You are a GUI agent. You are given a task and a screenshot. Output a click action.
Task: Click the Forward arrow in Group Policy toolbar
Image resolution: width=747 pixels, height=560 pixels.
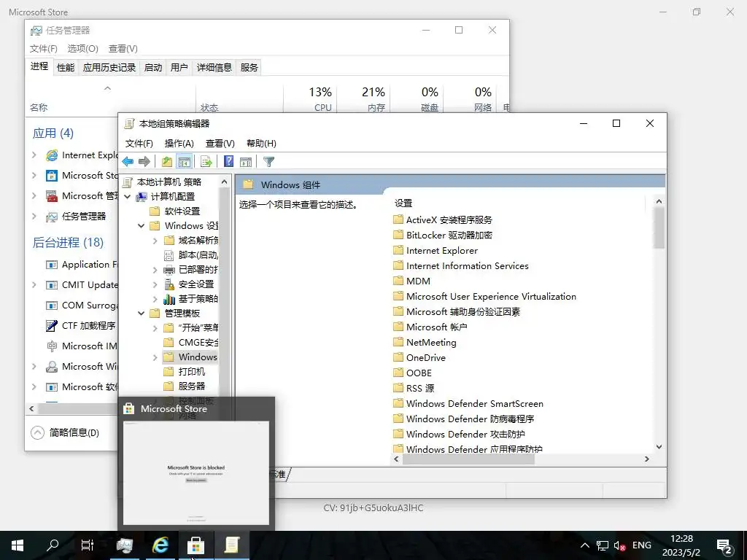click(x=144, y=162)
